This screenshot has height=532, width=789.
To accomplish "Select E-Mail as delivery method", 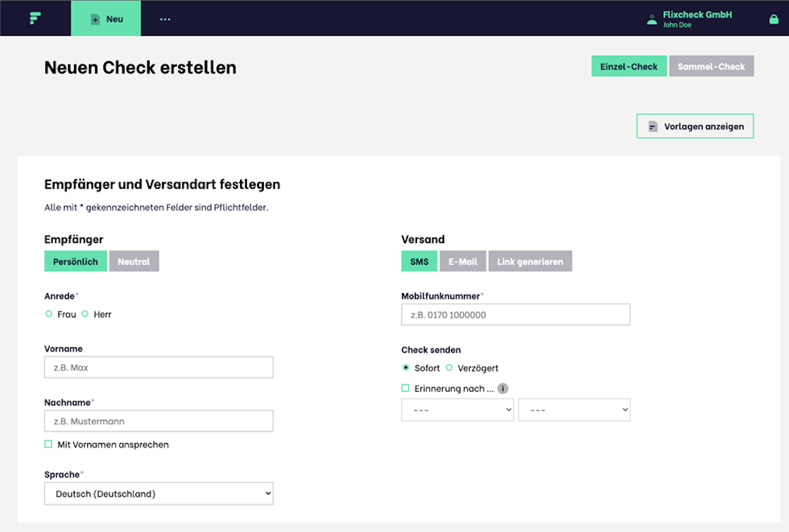I will point(463,262).
